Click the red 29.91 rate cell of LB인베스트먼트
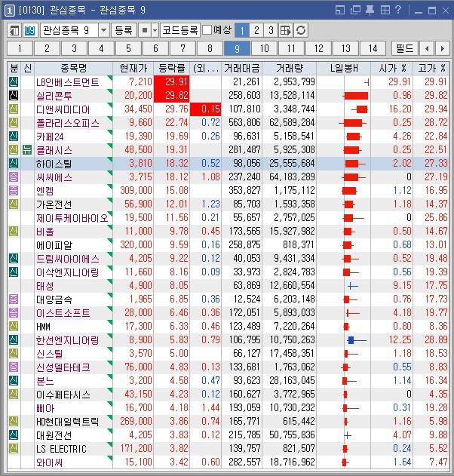The height and width of the screenshot is (476, 454). tap(172, 82)
